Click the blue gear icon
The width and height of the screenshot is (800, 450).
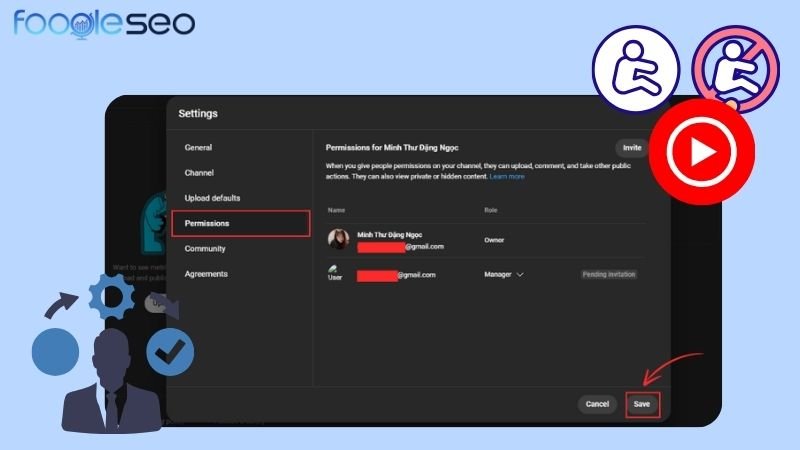click(112, 296)
